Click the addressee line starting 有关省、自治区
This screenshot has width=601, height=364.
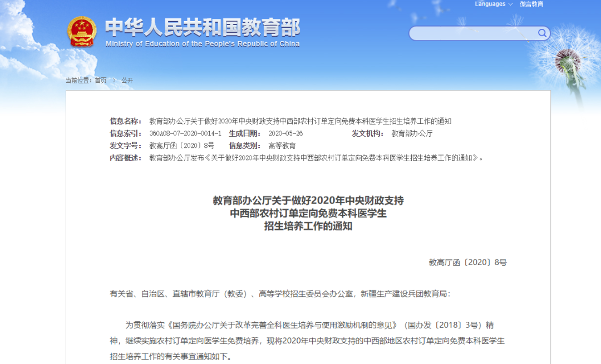coord(280,294)
